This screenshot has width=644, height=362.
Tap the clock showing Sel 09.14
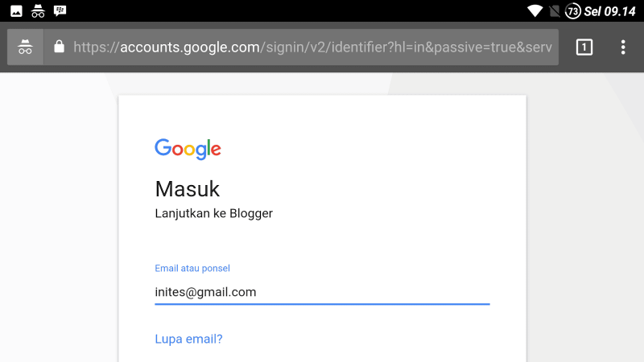point(609,11)
